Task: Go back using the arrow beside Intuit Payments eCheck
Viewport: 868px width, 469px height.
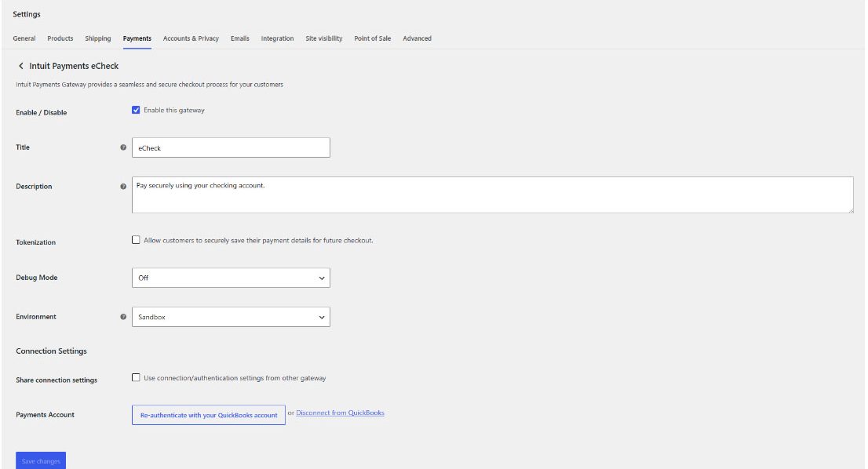Action: 21,66
